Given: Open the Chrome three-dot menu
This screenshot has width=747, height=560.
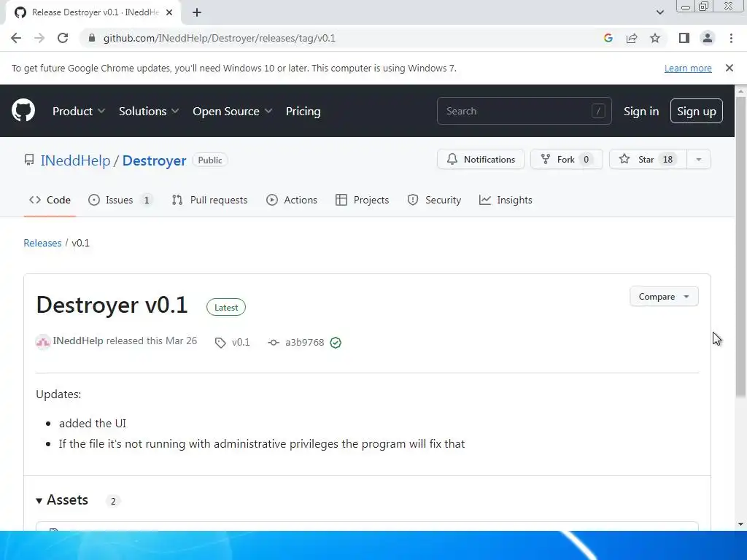Looking at the screenshot, I should [731, 38].
